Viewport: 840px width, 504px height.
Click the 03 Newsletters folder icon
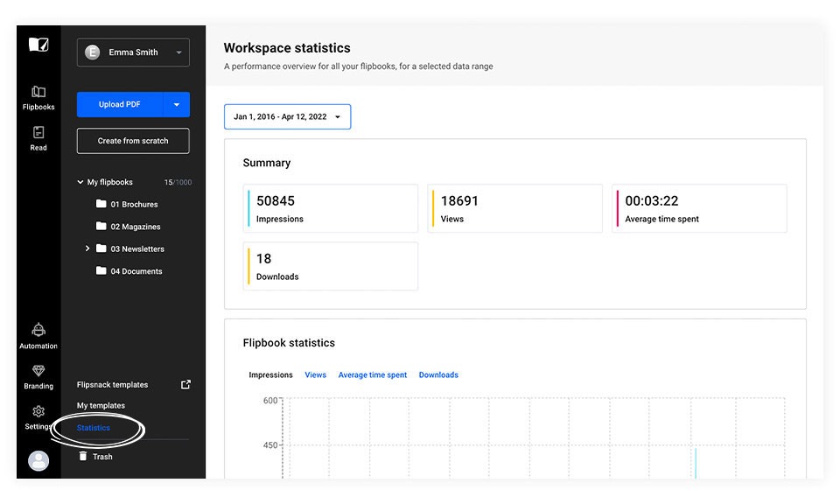pos(101,248)
